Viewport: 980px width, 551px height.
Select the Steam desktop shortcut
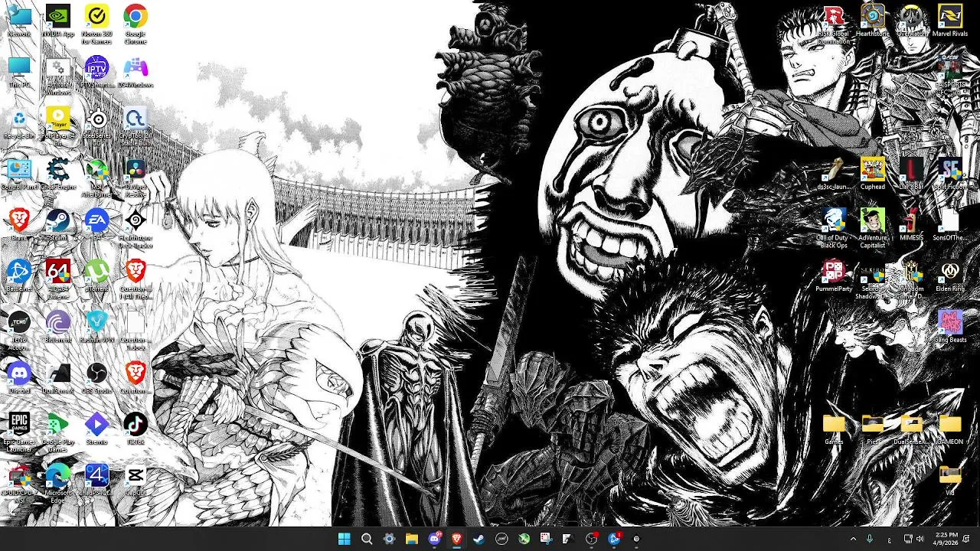click(58, 225)
